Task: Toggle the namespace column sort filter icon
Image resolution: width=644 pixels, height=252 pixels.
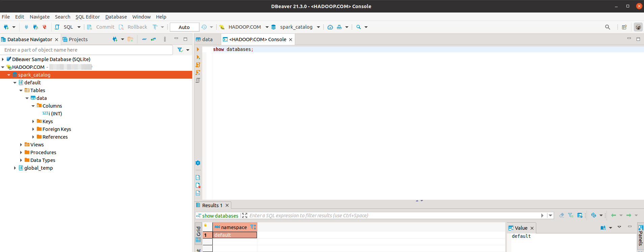Action: (x=253, y=227)
